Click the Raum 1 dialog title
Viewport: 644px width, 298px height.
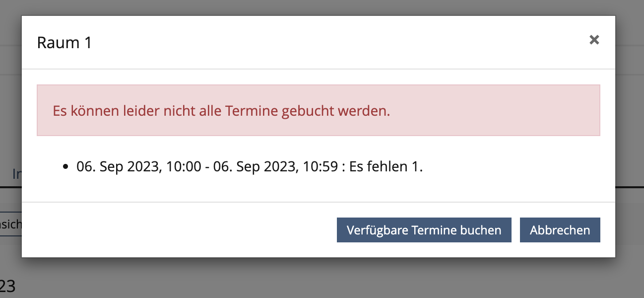click(x=64, y=43)
